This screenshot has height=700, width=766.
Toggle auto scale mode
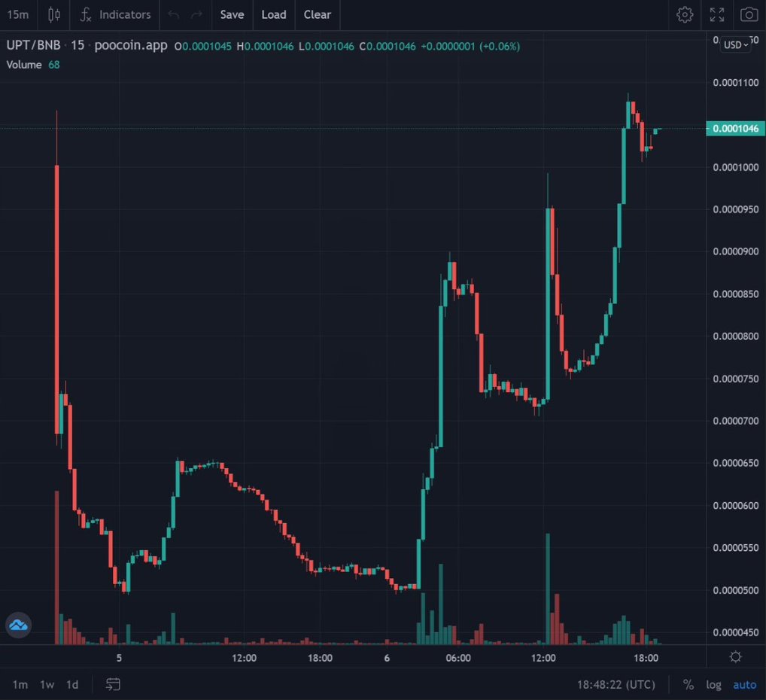(x=744, y=685)
